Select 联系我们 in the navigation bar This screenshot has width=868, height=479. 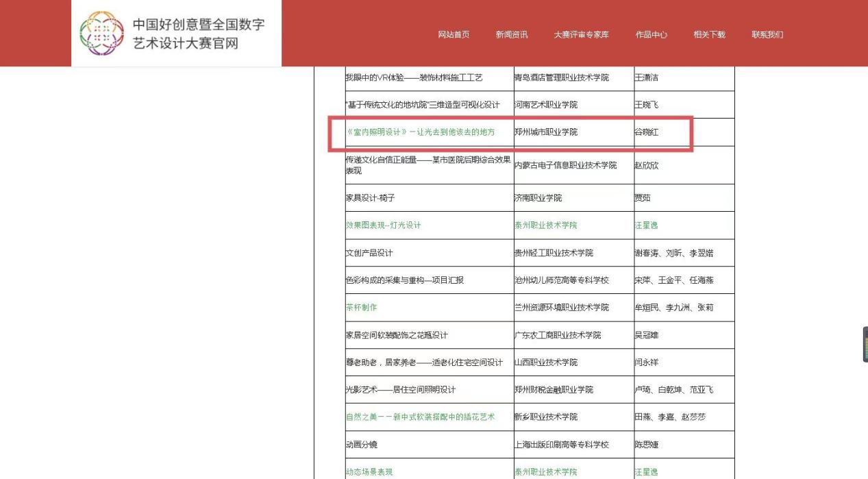767,35
